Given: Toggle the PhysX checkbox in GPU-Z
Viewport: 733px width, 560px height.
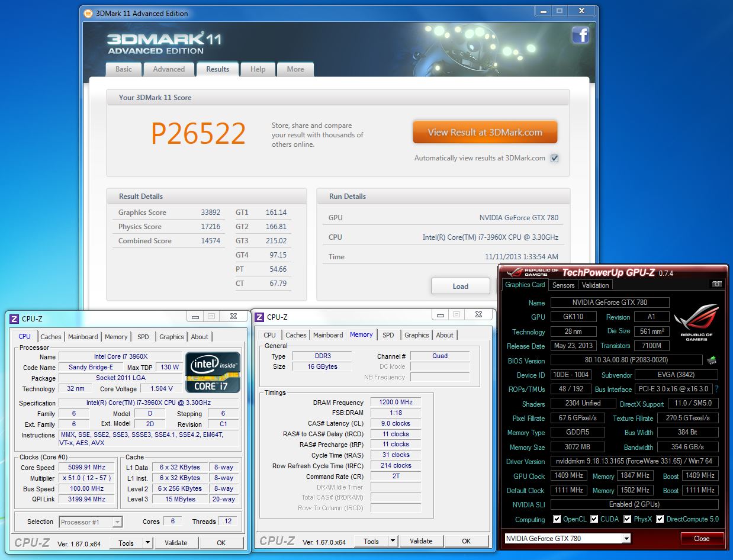Looking at the screenshot, I should [x=627, y=519].
